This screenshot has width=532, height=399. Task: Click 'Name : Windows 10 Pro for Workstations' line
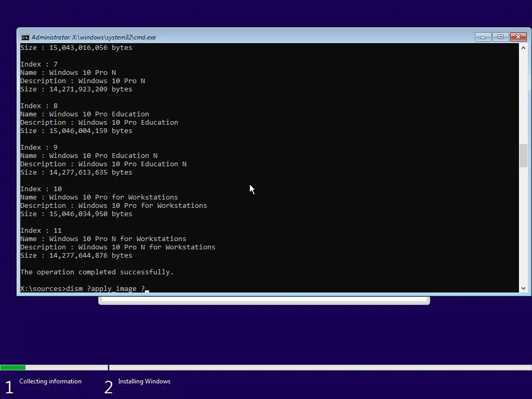click(99, 197)
